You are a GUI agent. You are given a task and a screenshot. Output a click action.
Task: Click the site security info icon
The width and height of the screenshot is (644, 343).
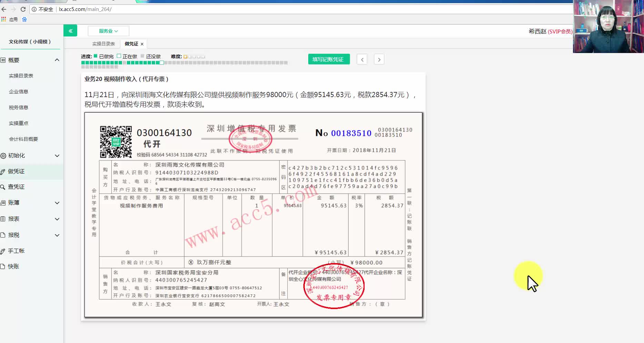point(34,9)
